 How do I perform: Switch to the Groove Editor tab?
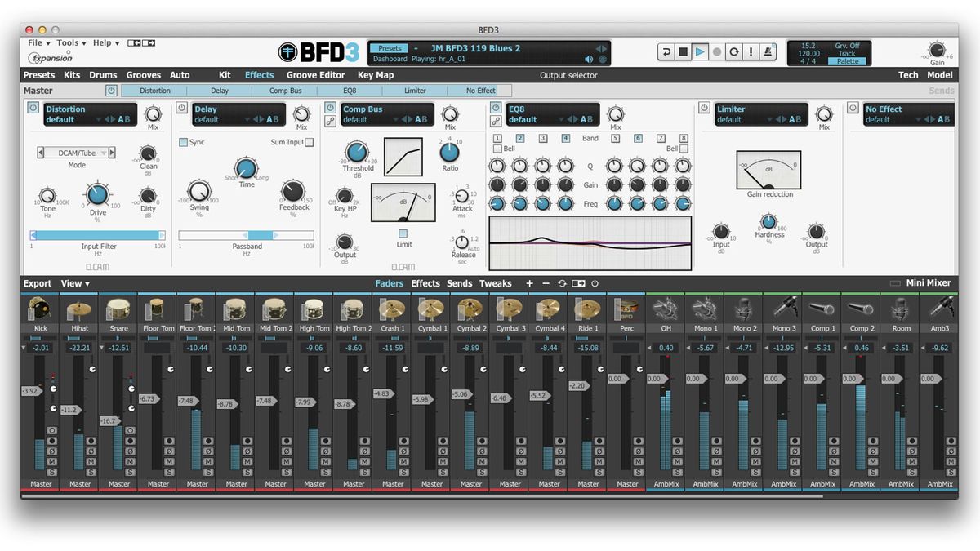click(315, 75)
